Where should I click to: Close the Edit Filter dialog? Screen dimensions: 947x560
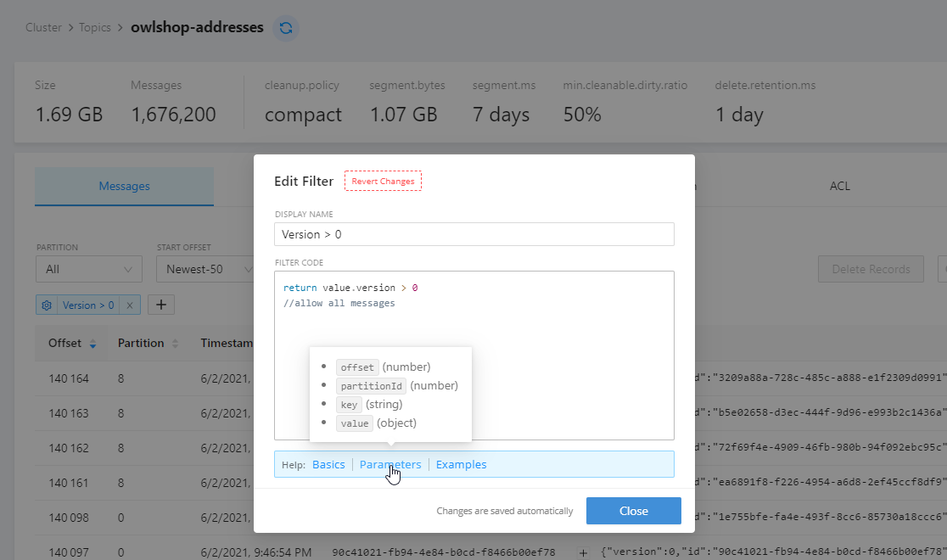633,511
